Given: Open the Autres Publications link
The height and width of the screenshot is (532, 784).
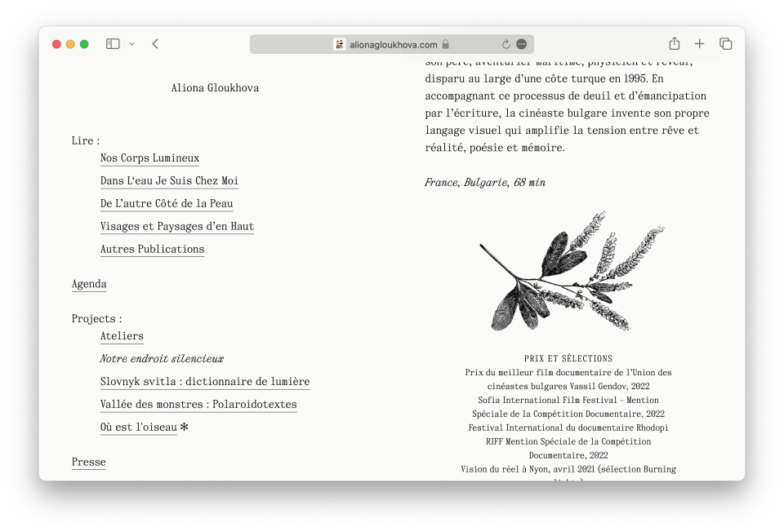Looking at the screenshot, I should tap(152, 249).
